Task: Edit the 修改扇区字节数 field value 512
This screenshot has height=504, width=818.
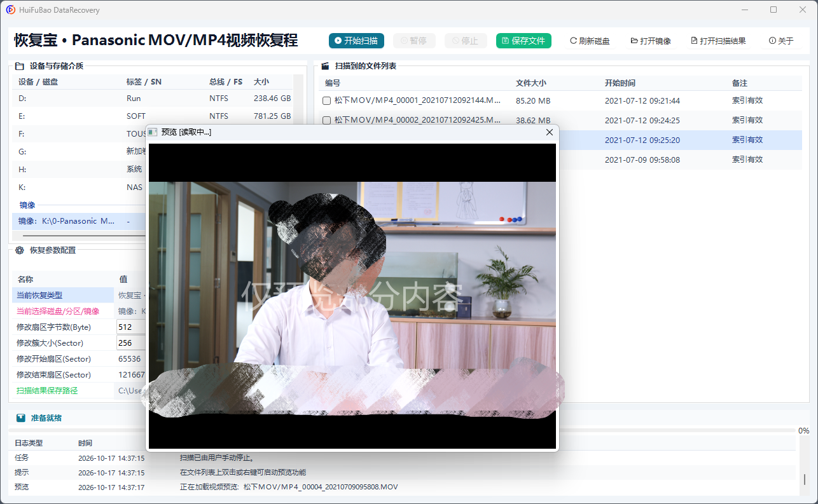Action: [132, 327]
